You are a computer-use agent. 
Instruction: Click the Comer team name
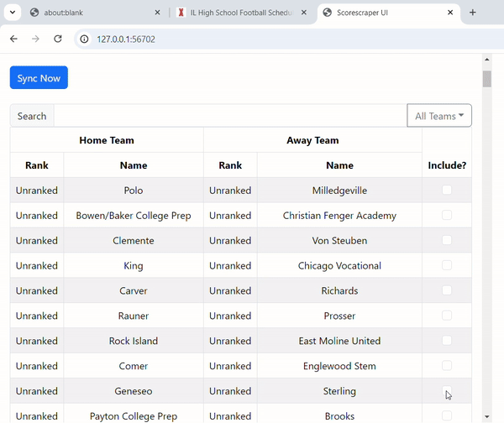tap(134, 366)
